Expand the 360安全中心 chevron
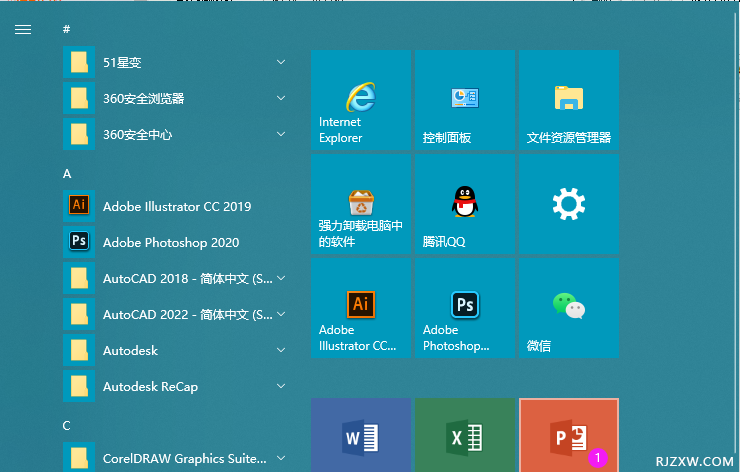740x472 pixels. click(x=281, y=134)
